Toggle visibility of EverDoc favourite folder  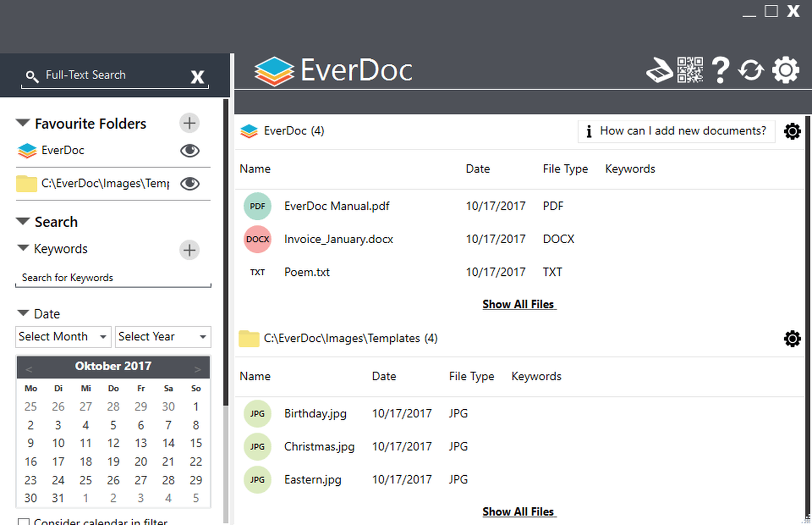pos(189,151)
